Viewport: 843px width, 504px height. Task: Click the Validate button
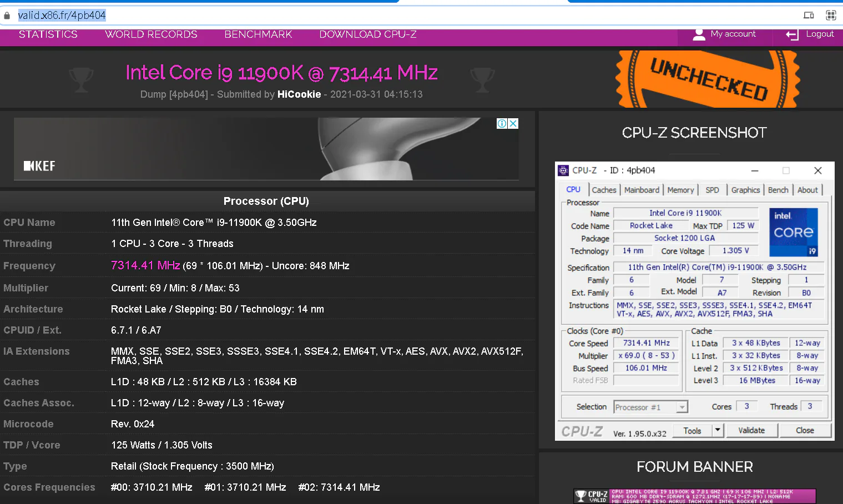click(751, 430)
